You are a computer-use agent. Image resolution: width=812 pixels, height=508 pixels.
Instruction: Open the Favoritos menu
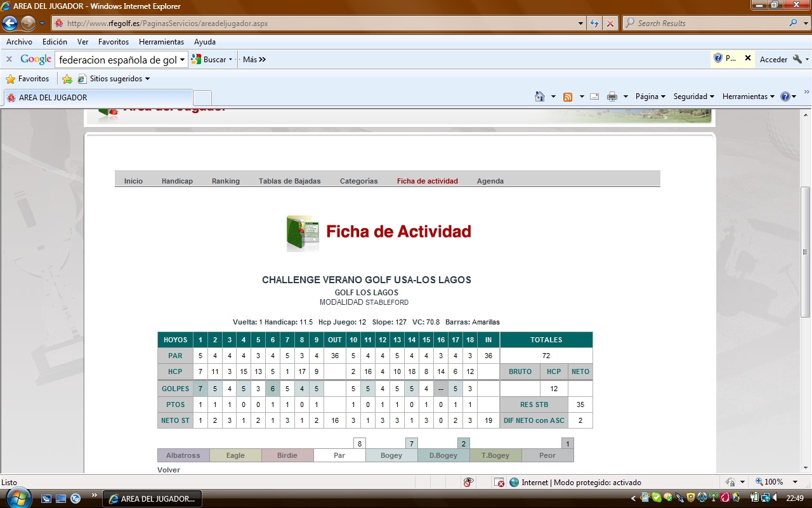coord(114,42)
